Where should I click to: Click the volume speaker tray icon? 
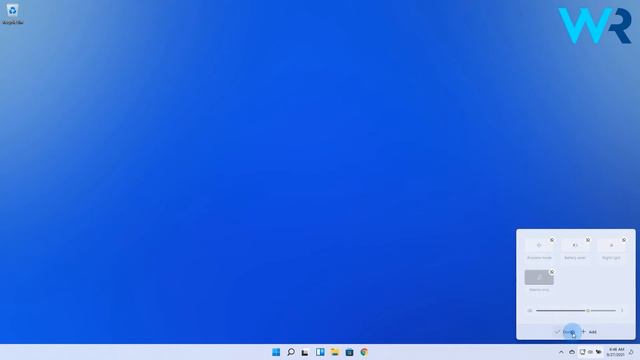tap(590, 352)
